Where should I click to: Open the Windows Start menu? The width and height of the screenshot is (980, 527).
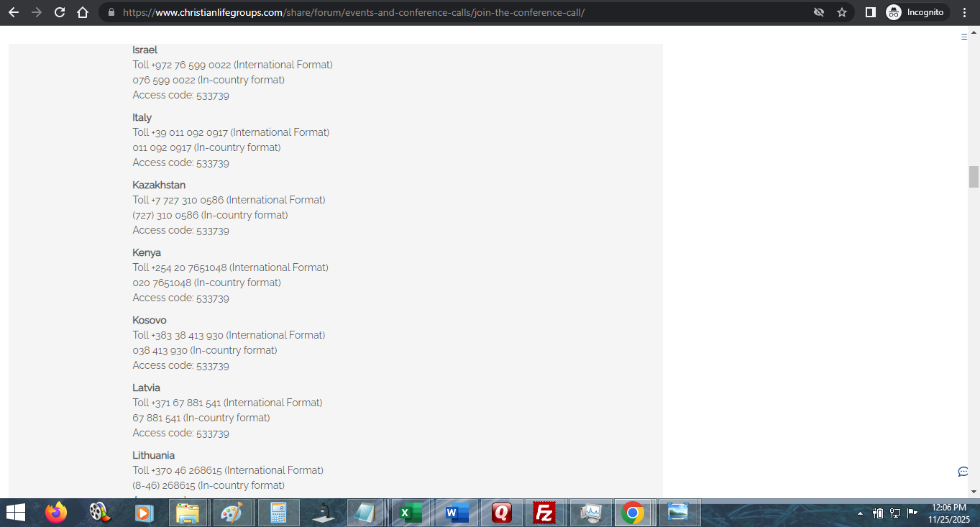pos(15,513)
